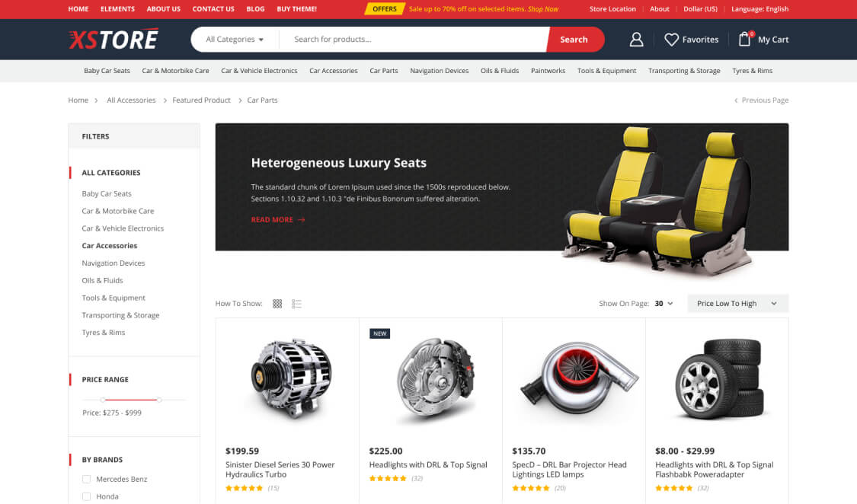This screenshot has width=857, height=504.
Task: Click the Read More arrow on banner
Action: tap(301, 219)
